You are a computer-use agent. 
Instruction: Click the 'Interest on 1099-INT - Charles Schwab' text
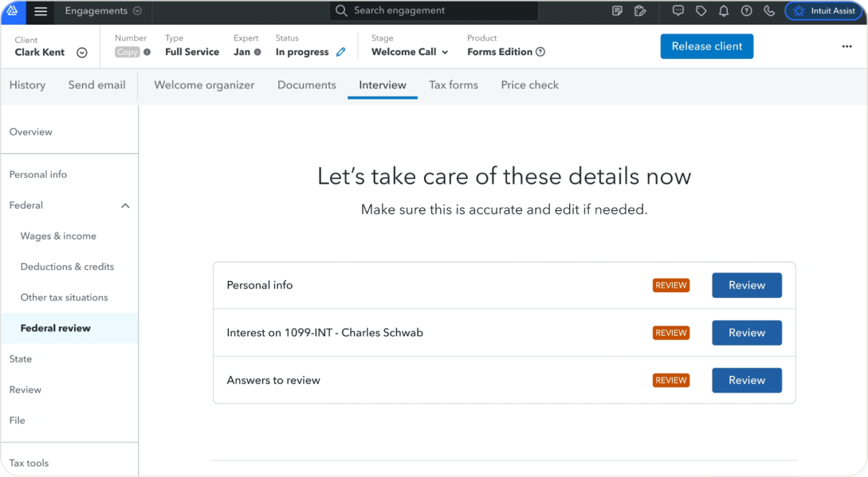pos(325,333)
